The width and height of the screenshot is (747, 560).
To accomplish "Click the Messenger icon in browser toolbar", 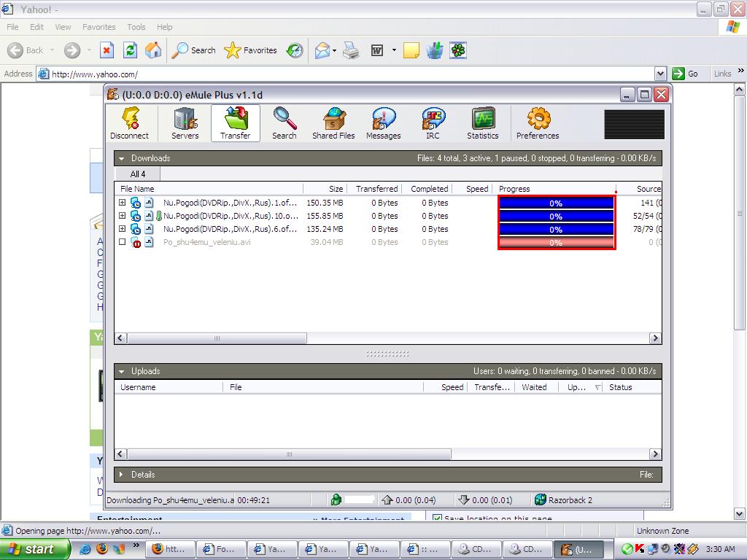I will pyautogui.click(x=435, y=50).
